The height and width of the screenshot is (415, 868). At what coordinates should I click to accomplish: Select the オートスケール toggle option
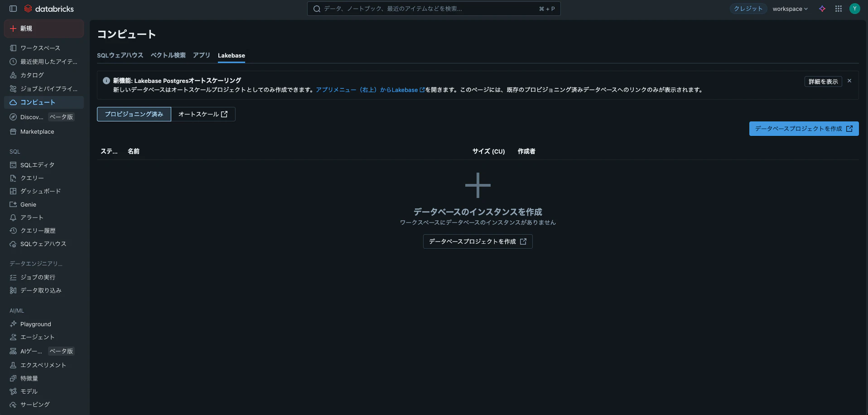[x=203, y=114]
